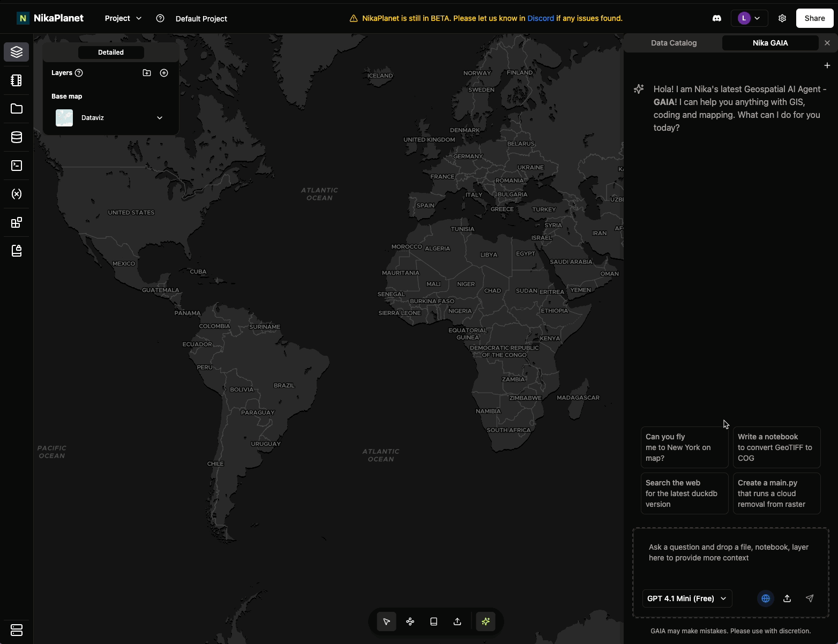Select the Detailed tab in the layers panel

[111, 52]
